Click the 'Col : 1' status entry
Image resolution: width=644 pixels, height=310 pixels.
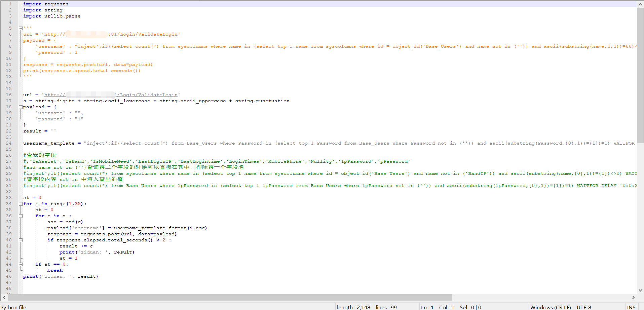(x=447, y=307)
